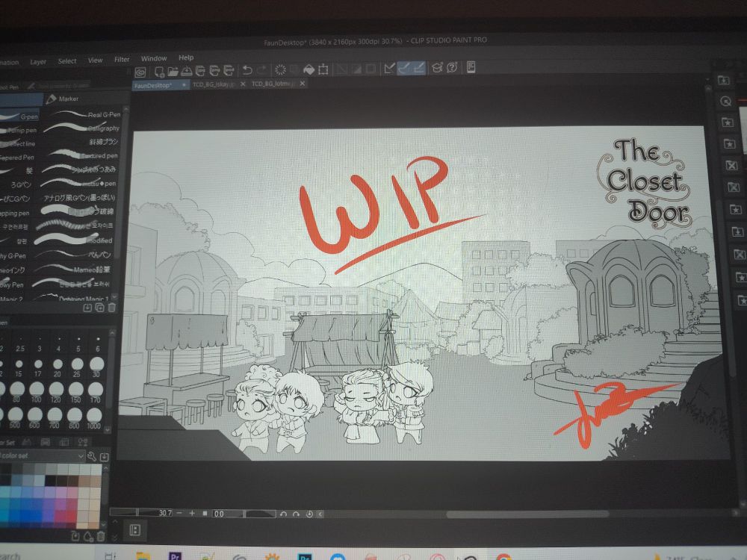
Task: Toggle Snap to Special Ruler icon
Action: click(404, 69)
